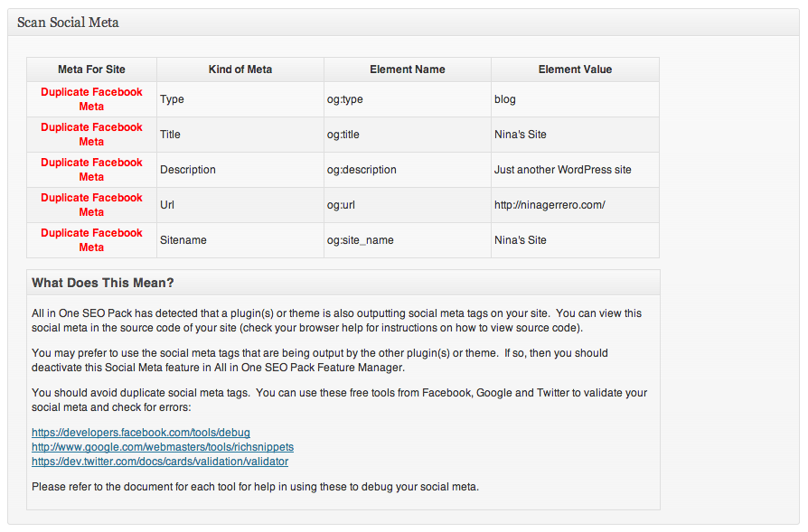808x532 pixels.
Task: Select the og:title element name cell
Action: point(408,135)
